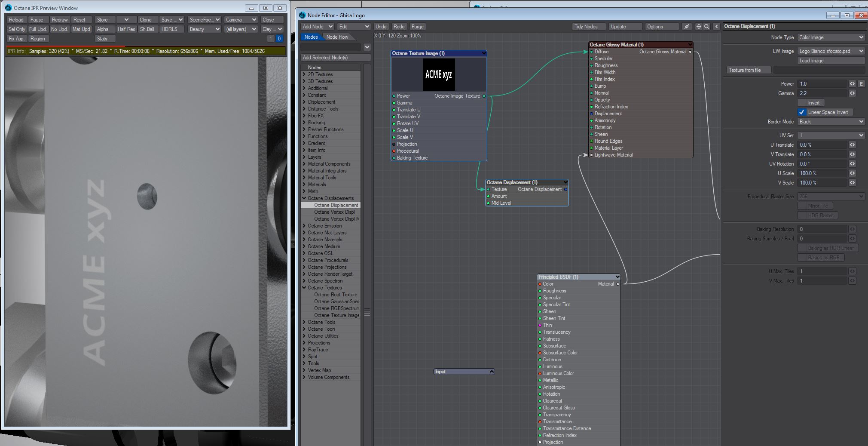Click the Reload button in the IPR window
This screenshot has height=446, width=868.
pyautogui.click(x=17, y=20)
